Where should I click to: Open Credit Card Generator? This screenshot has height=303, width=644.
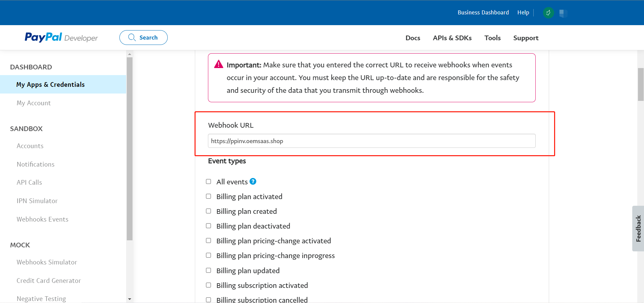tap(49, 281)
